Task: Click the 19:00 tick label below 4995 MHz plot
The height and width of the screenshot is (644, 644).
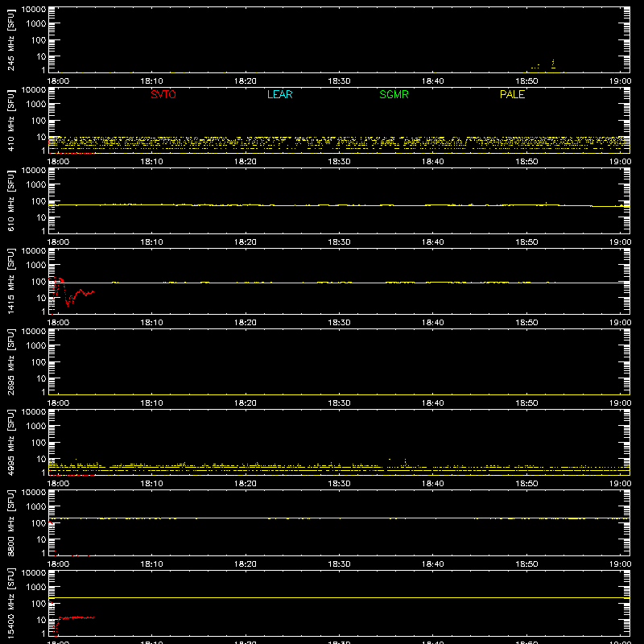Action: 620,484
